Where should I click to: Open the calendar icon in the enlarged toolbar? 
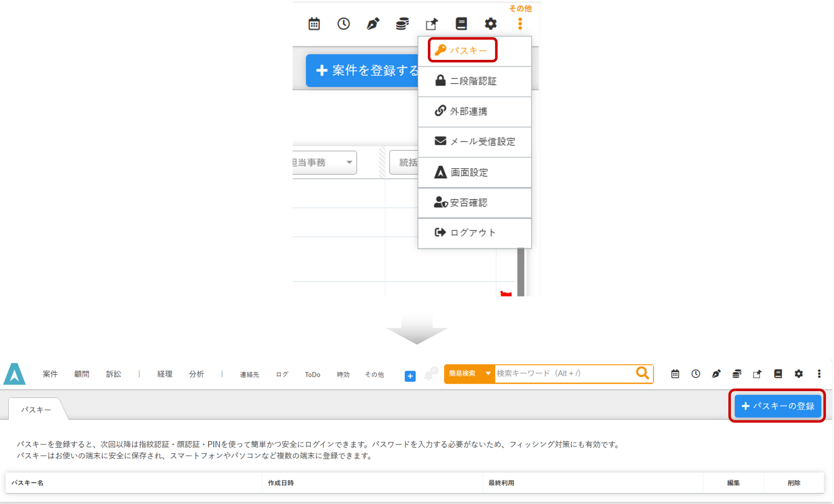click(314, 24)
